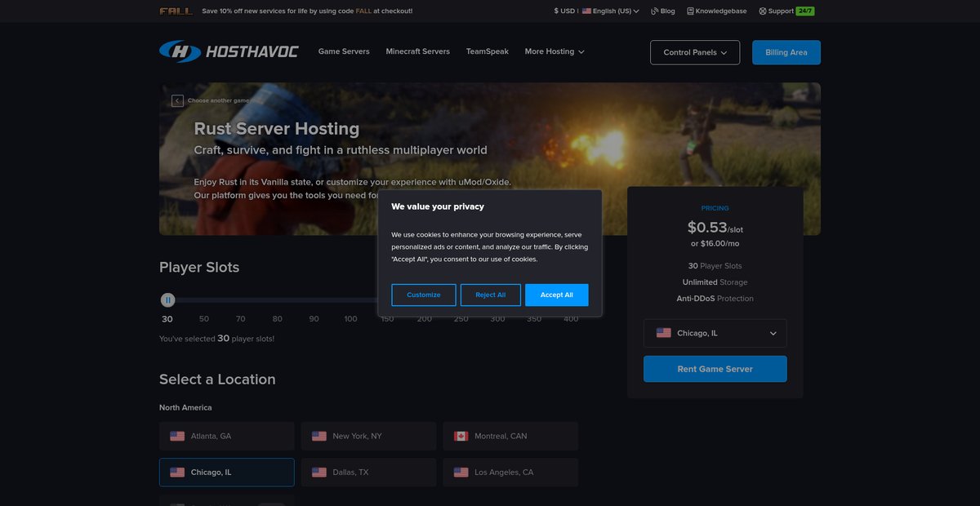Click the flag in Los Angeles, CA card
This screenshot has width=980, height=506.
461,472
